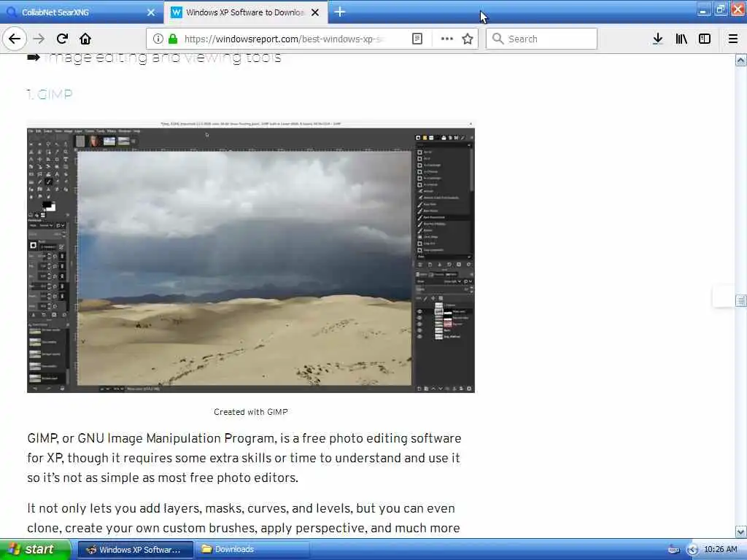
Task: Open the Windows Start menu
Action: 35,550
